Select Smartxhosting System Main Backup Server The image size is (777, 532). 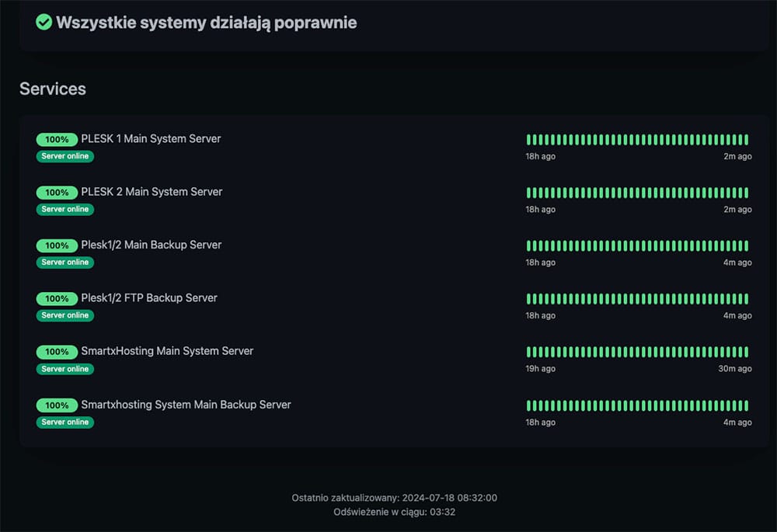pyautogui.click(x=186, y=405)
